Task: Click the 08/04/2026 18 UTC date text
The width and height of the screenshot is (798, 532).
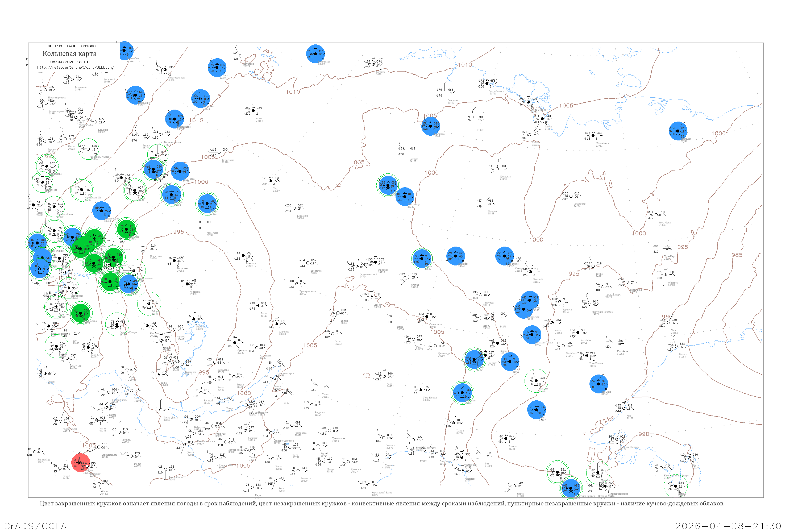Action: click(x=70, y=62)
